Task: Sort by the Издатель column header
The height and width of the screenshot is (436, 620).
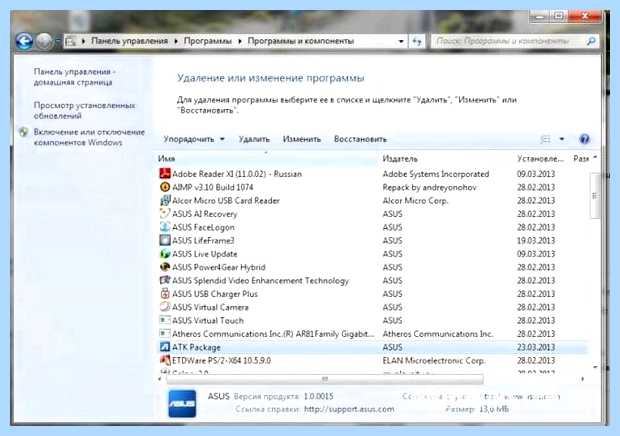Action: tap(400, 159)
